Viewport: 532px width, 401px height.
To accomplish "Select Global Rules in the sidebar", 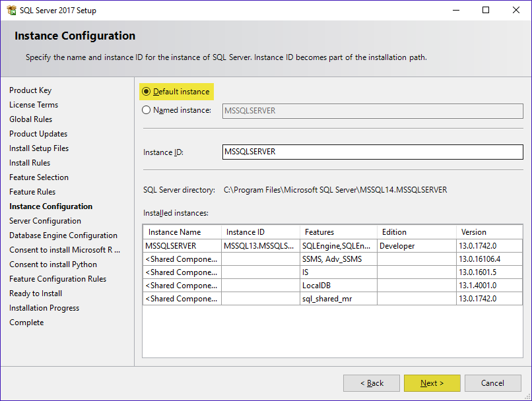I will click(x=31, y=119).
